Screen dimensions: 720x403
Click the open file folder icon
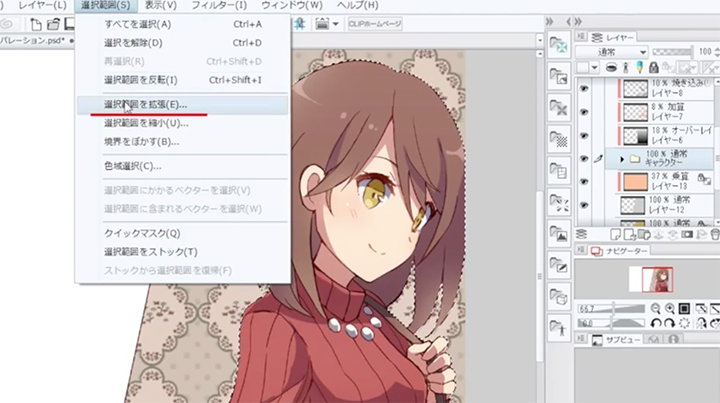(53, 24)
